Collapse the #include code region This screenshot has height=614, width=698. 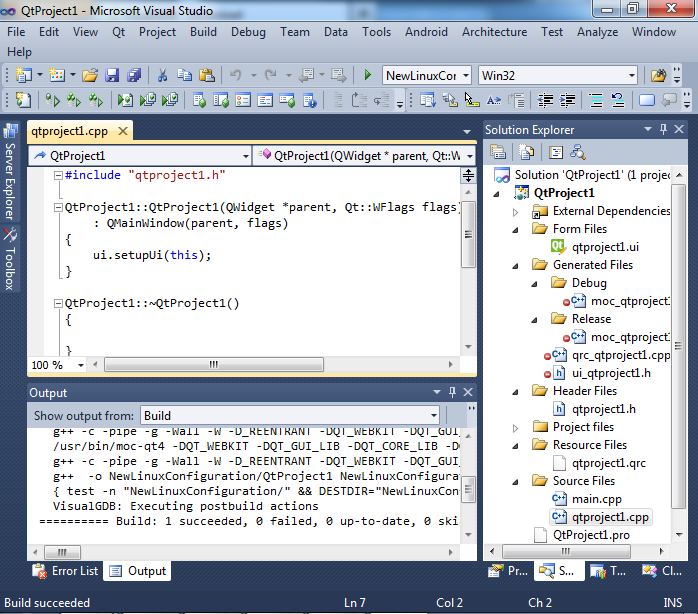tap(58, 175)
